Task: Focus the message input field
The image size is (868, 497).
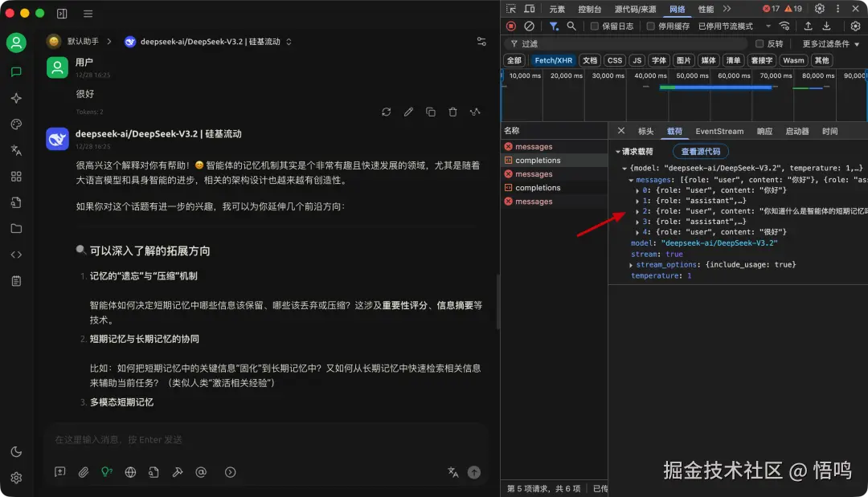Action: 266,439
